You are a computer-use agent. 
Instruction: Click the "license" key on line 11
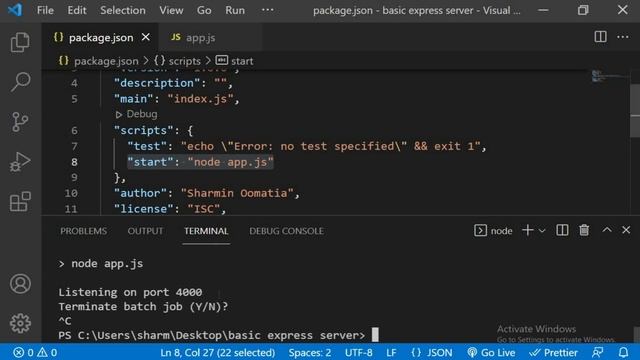(x=144, y=209)
